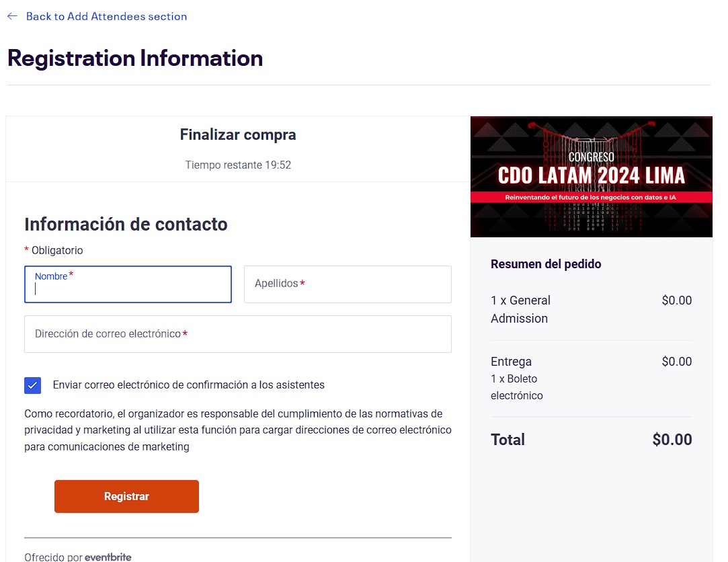
Task: Click the Registrar button
Action: [x=126, y=496]
